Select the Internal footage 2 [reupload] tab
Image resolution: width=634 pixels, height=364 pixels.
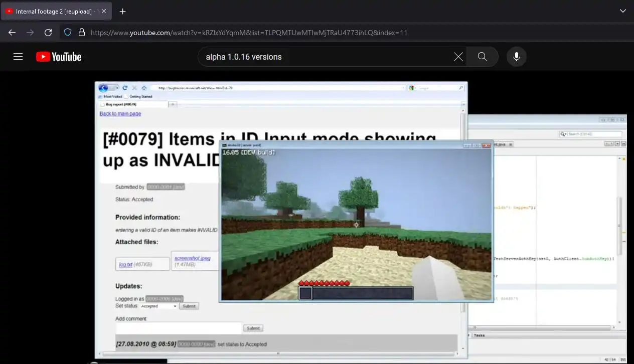[x=56, y=11]
